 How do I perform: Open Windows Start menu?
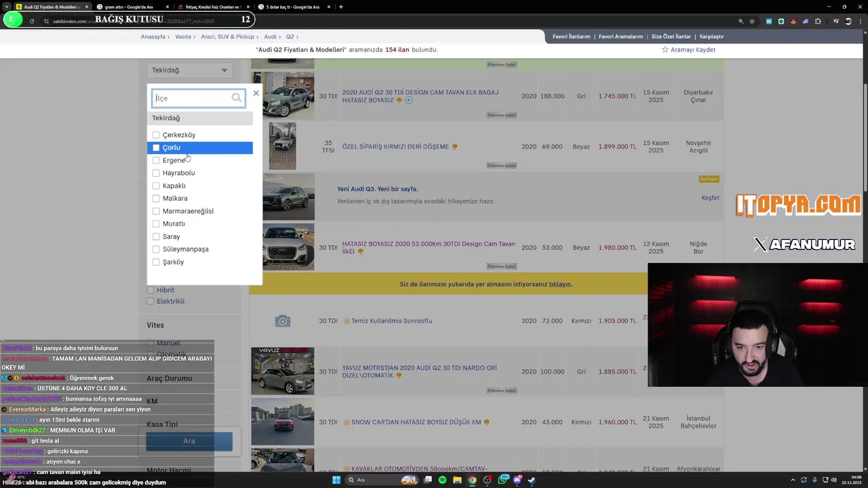click(x=336, y=480)
